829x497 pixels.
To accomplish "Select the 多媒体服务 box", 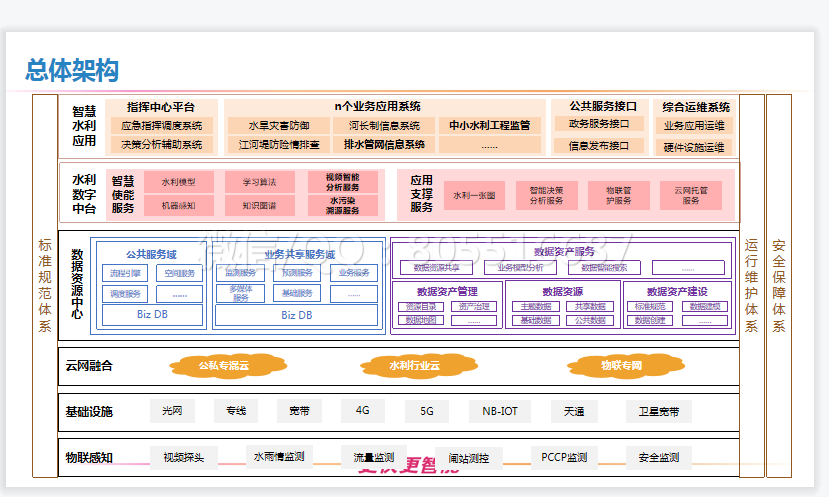I will point(241,293).
